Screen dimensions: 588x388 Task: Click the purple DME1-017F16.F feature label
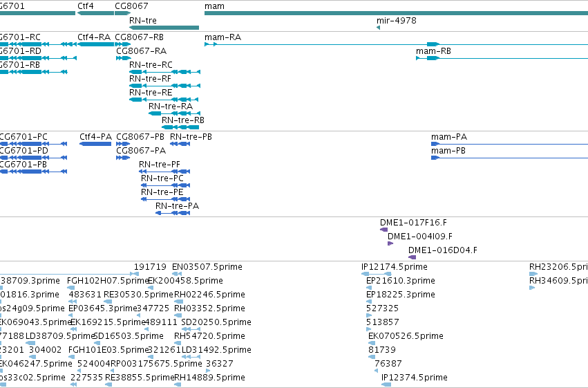click(x=413, y=223)
